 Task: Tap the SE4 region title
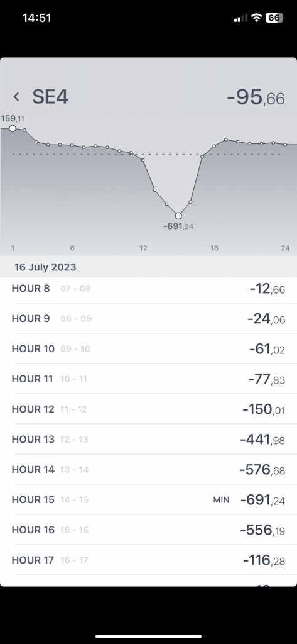pos(50,97)
